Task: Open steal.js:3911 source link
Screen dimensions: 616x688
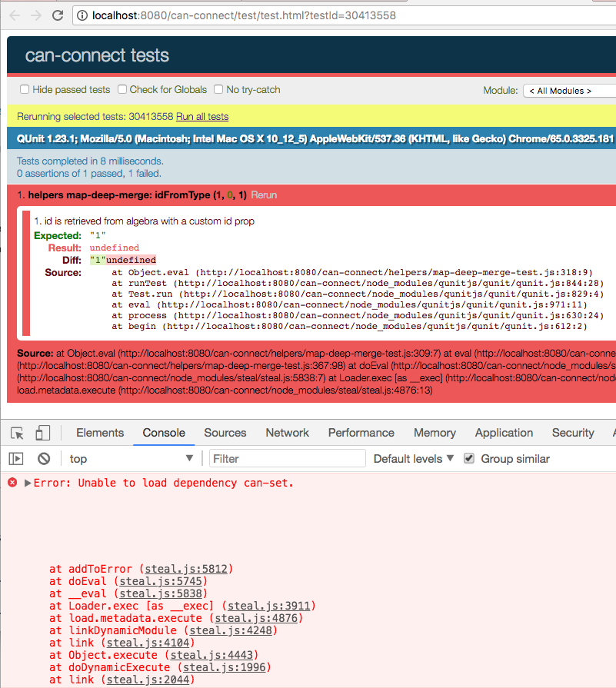Action: click(268, 606)
